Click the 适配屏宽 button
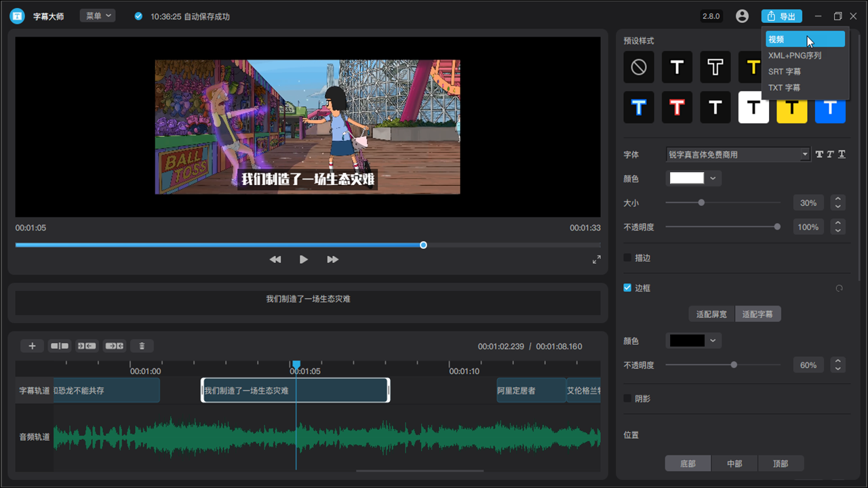This screenshot has width=868, height=488. (x=711, y=314)
